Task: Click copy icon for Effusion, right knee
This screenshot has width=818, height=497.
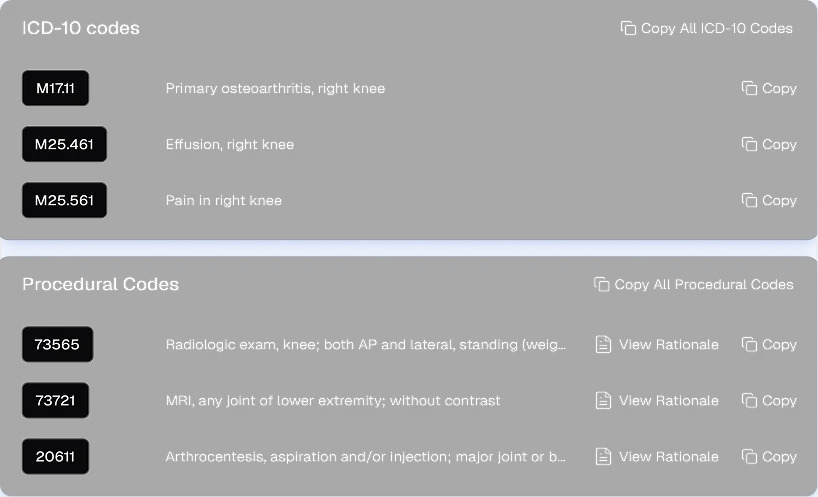Action: click(x=749, y=144)
